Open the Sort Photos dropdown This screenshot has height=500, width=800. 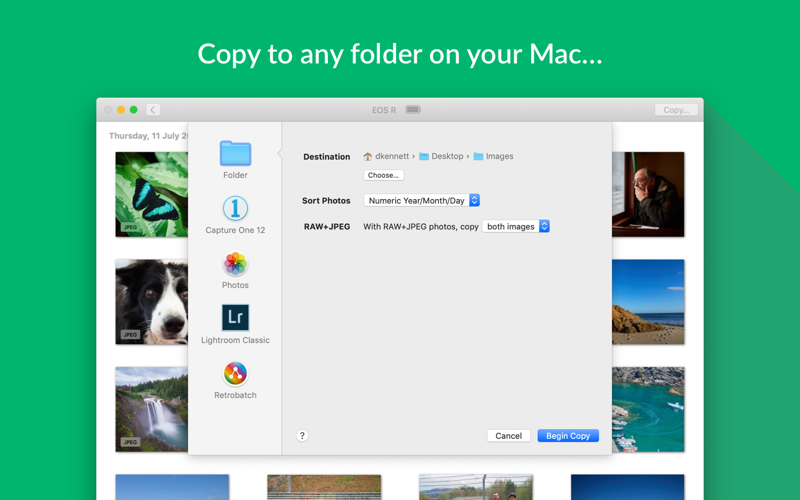tap(421, 201)
